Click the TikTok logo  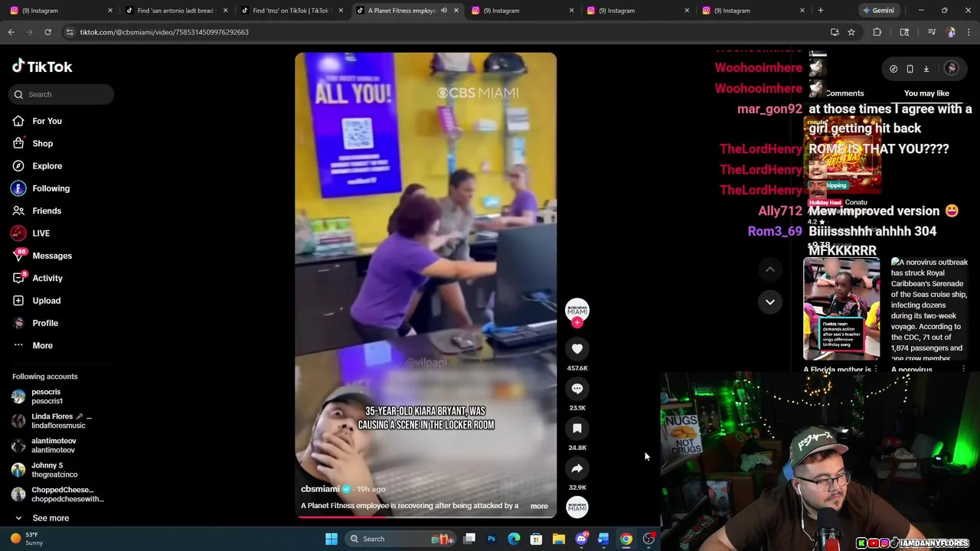(x=42, y=67)
